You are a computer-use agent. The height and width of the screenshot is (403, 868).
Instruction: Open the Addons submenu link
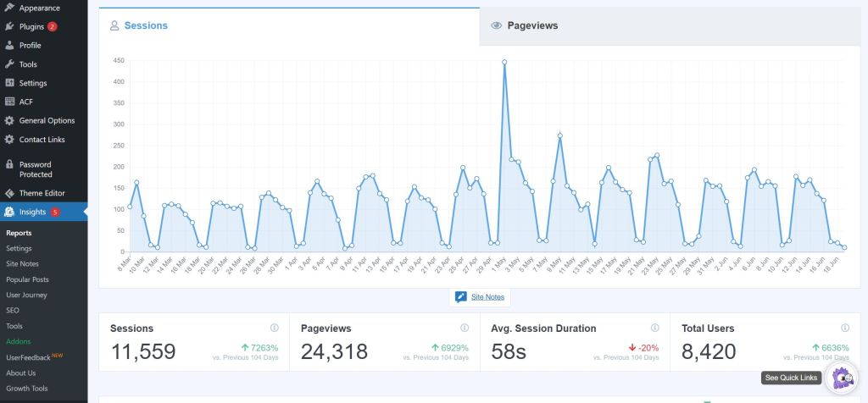tap(18, 341)
